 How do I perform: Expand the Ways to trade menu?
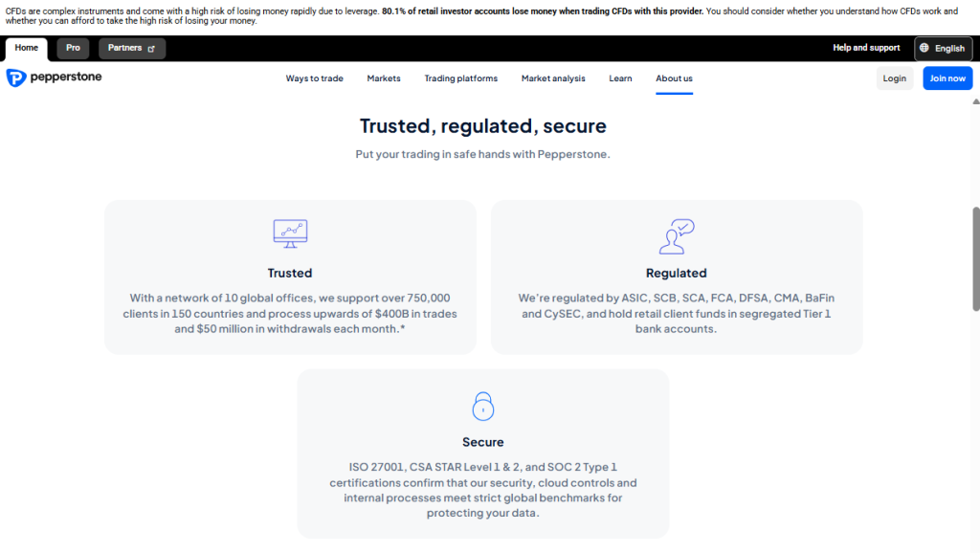314,78
